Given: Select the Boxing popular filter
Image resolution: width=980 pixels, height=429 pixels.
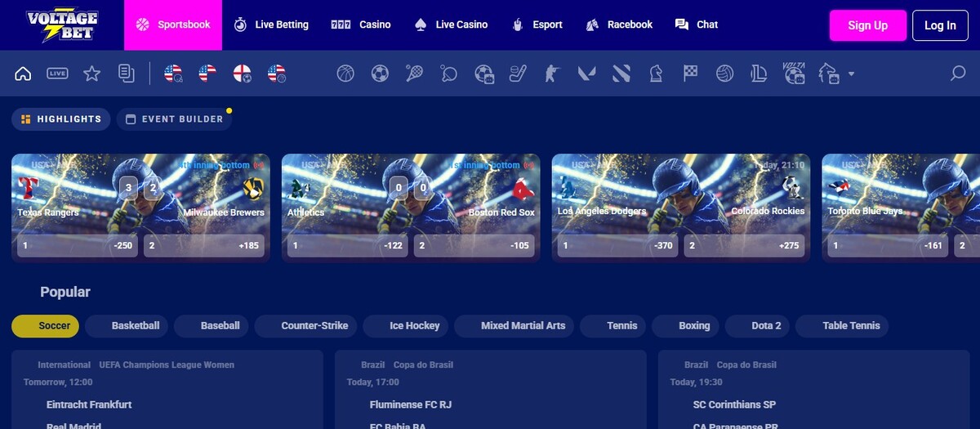Looking at the screenshot, I should pos(685,326).
